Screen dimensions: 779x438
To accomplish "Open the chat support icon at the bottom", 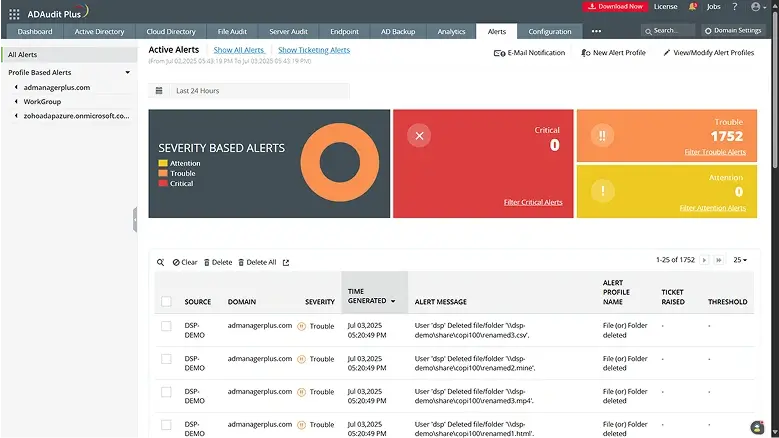I will (757, 428).
